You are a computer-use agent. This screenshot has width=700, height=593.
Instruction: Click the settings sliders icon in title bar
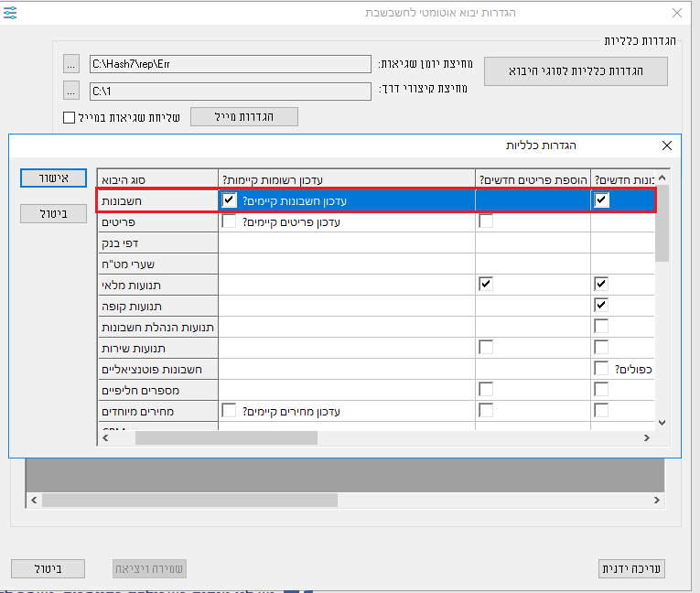(10, 13)
